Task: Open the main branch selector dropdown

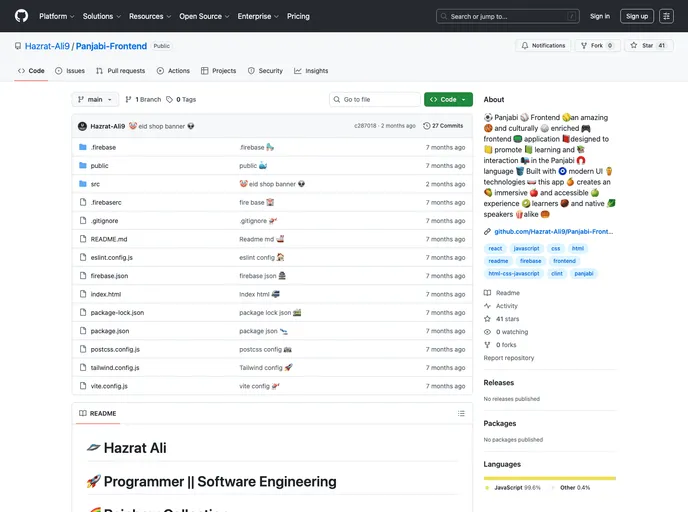Action: 95,100
